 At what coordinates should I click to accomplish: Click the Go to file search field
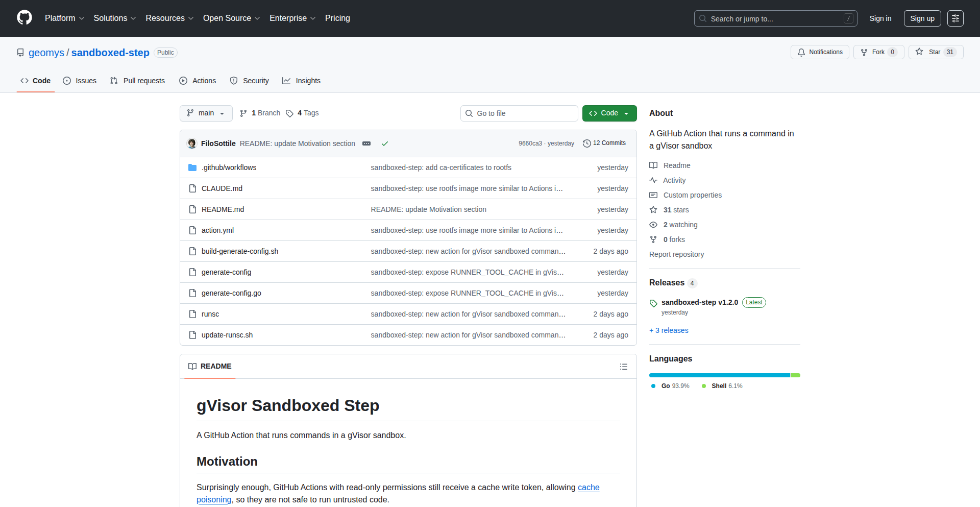[519, 113]
